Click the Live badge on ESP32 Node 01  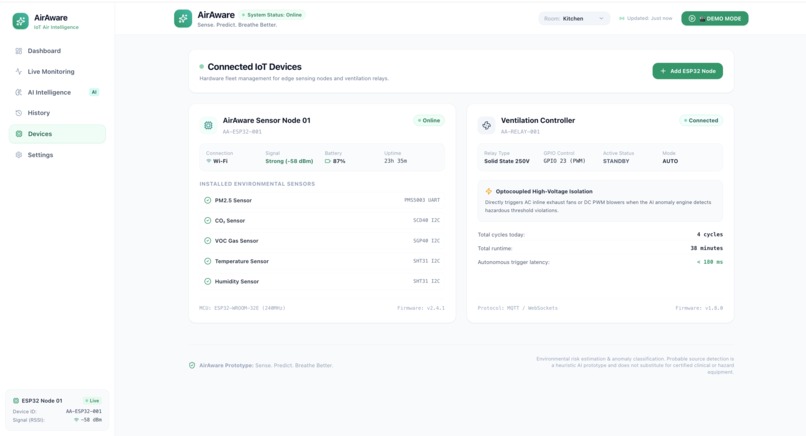93,401
